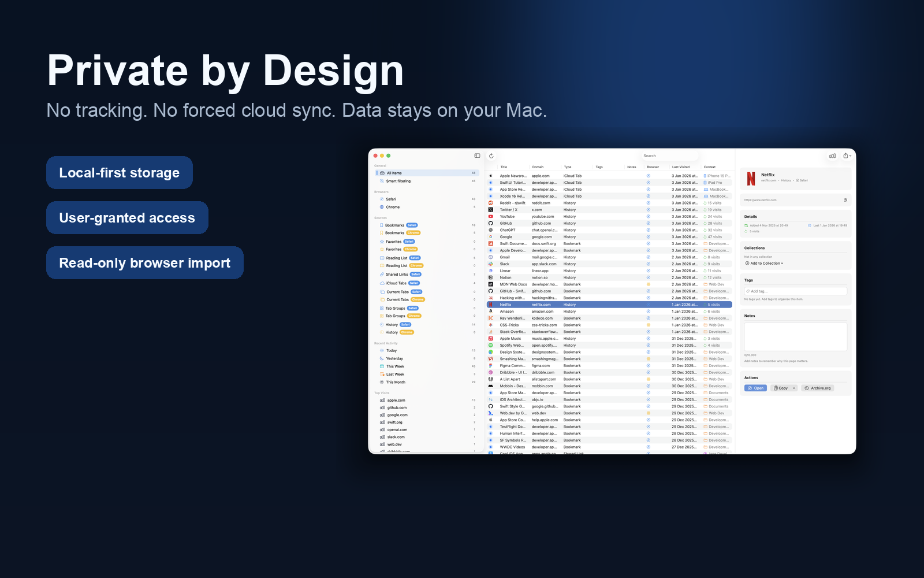Click the YouTube favicon in the item list

pyautogui.click(x=490, y=216)
